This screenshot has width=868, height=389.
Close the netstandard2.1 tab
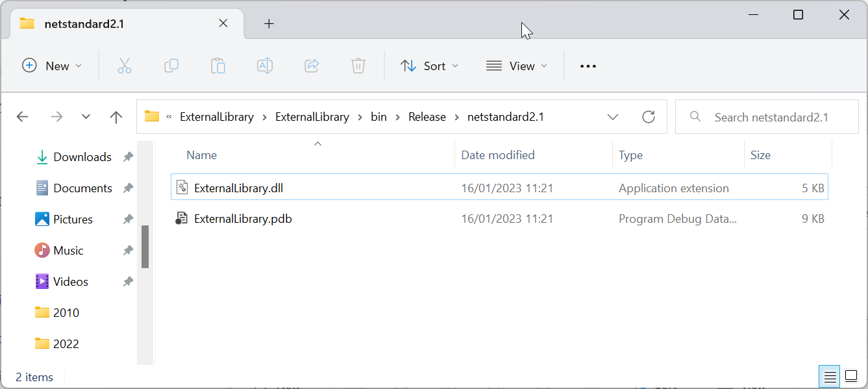pyautogui.click(x=223, y=23)
